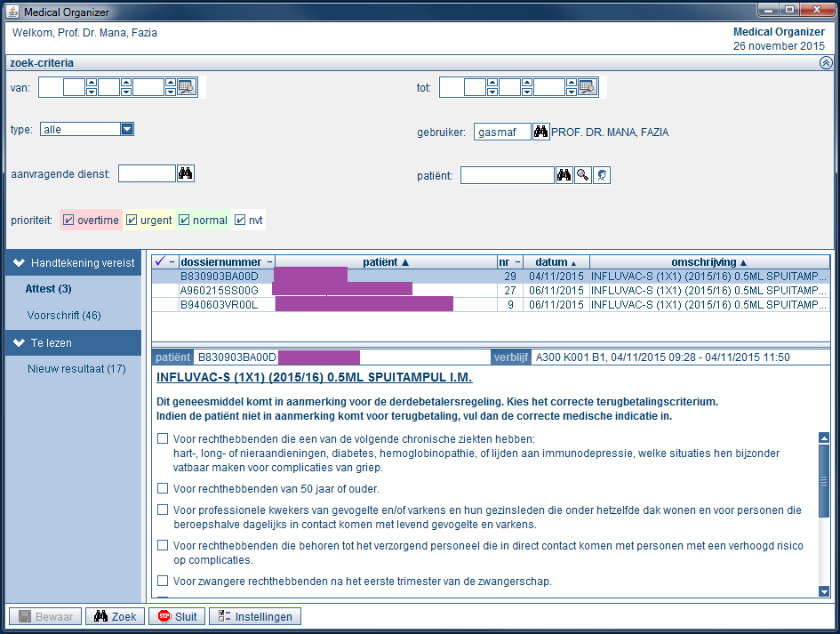Collapse the 'Te lezen' section
Viewport: 840px width, 634px height.
point(18,342)
